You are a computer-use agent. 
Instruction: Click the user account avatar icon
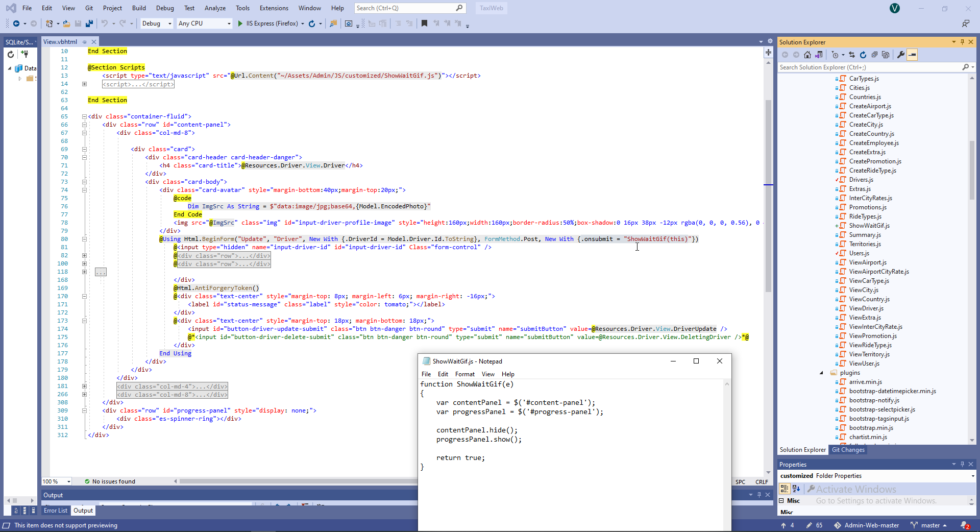coord(895,8)
